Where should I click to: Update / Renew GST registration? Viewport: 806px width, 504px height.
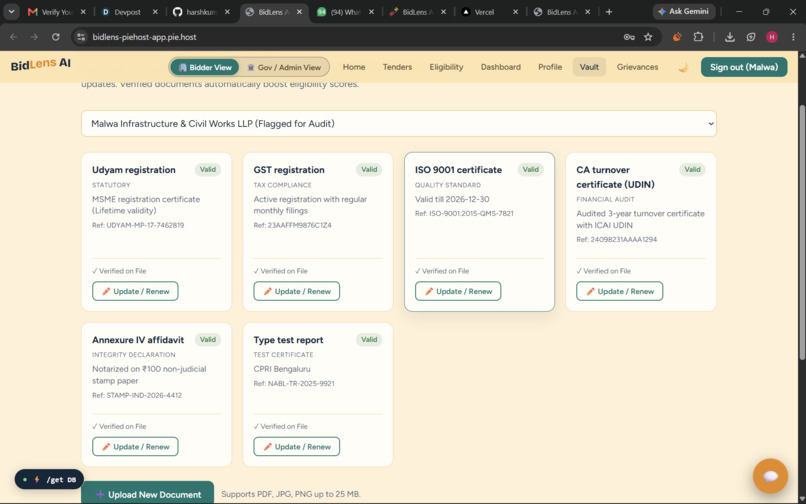coord(297,291)
